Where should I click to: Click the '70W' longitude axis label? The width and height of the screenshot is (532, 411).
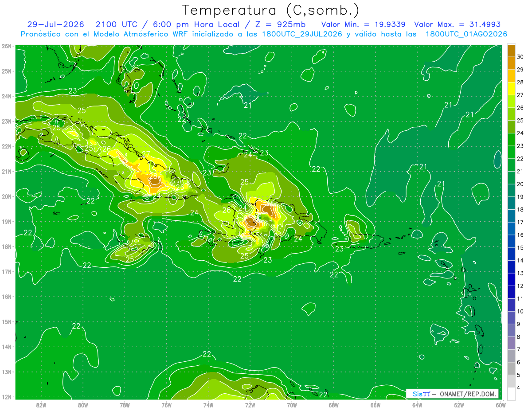(x=292, y=405)
